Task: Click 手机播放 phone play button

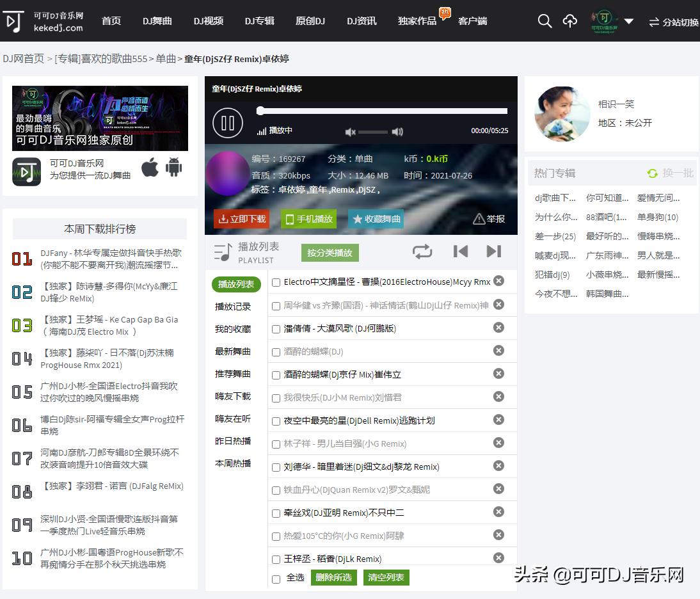Action: pos(309,219)
